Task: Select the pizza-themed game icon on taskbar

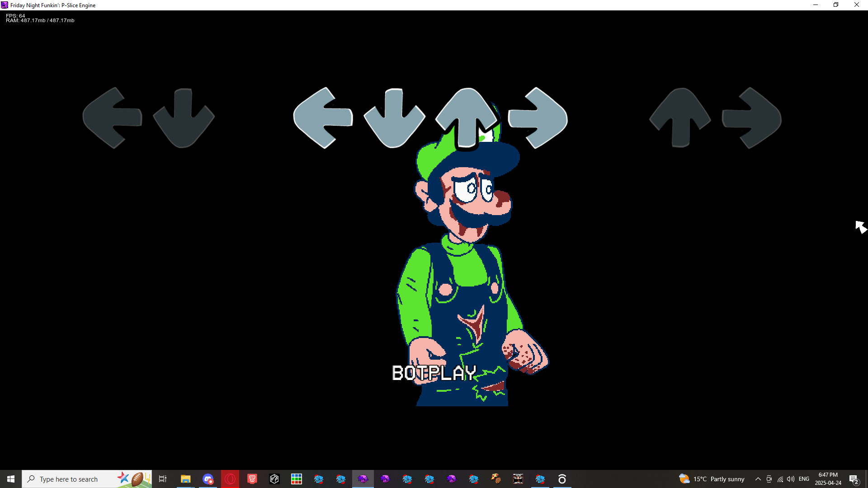Action: click(495, 479)
